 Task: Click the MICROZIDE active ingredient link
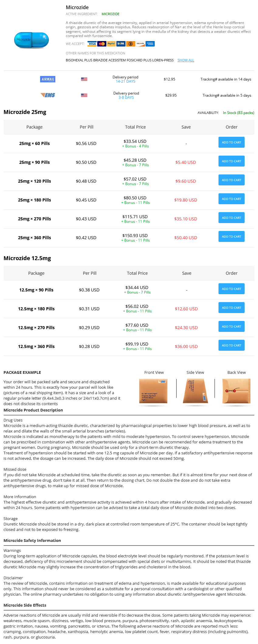pyautogui.click(x=111, y=14)
